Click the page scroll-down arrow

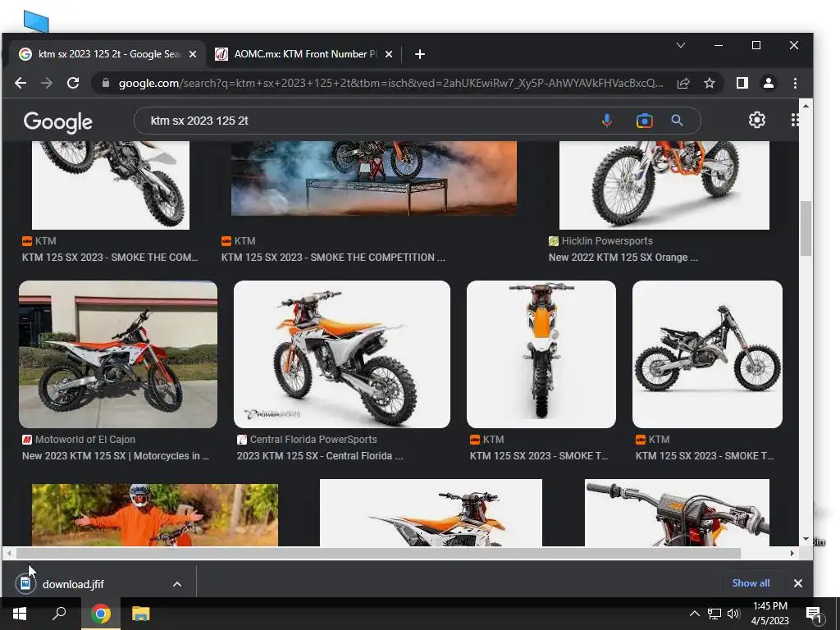(806, 540)
